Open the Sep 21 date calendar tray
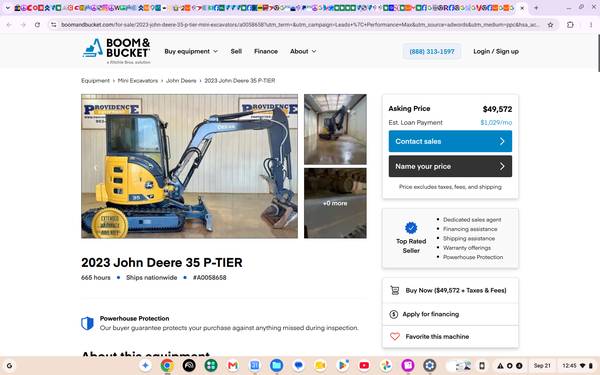Viewport: 600px width, 375px height. click(x=542, y=365)
